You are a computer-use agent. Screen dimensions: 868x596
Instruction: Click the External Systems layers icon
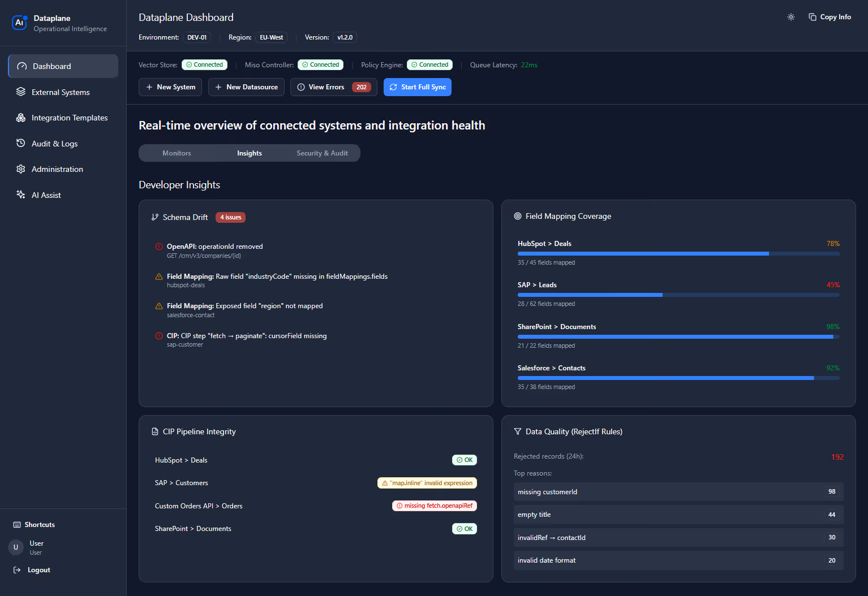click(21, 92)
